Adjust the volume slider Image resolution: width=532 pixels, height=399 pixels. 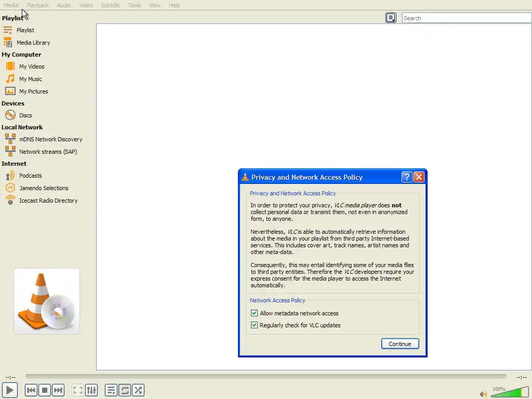(x=510, y=392)
